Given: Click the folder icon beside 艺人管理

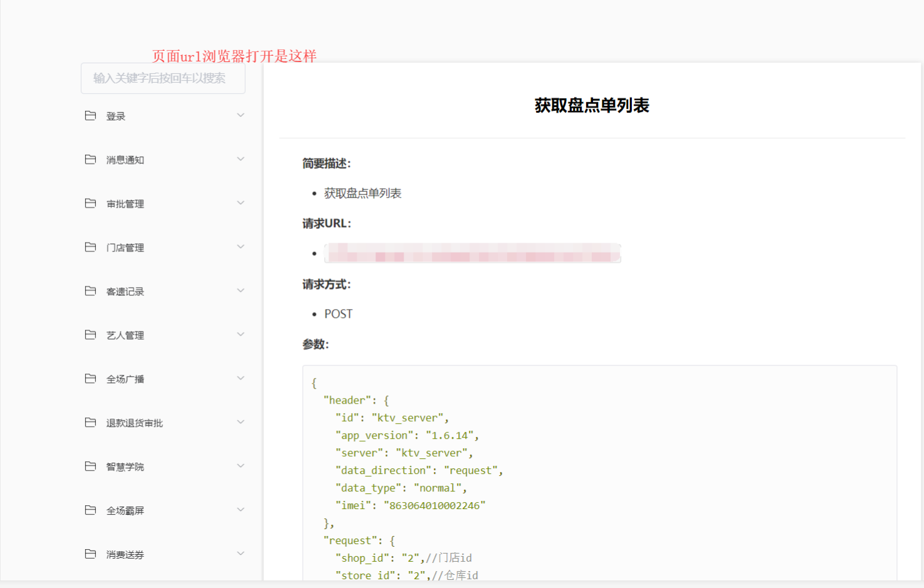Looking at the screenshot, I should pos(90,335).
